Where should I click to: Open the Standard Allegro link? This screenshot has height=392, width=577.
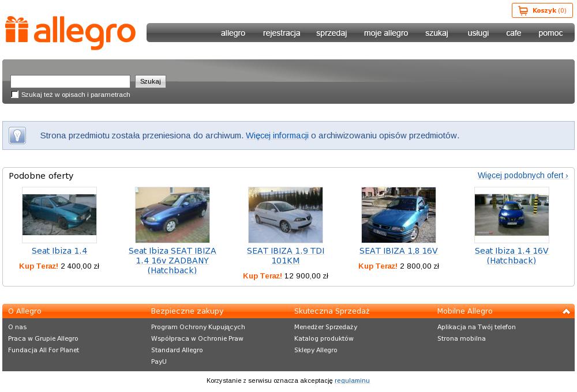(177, 350)
